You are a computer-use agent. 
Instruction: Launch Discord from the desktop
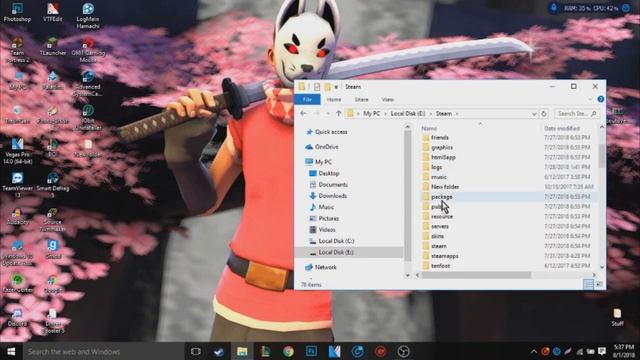click(x=17, y=318)
